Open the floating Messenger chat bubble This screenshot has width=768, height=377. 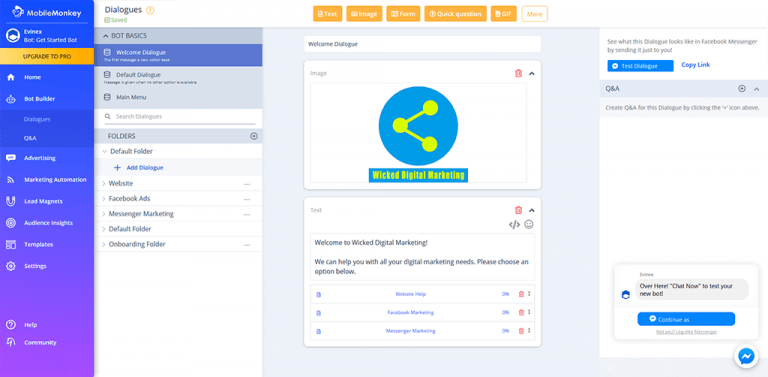click(x=746, y=357)
